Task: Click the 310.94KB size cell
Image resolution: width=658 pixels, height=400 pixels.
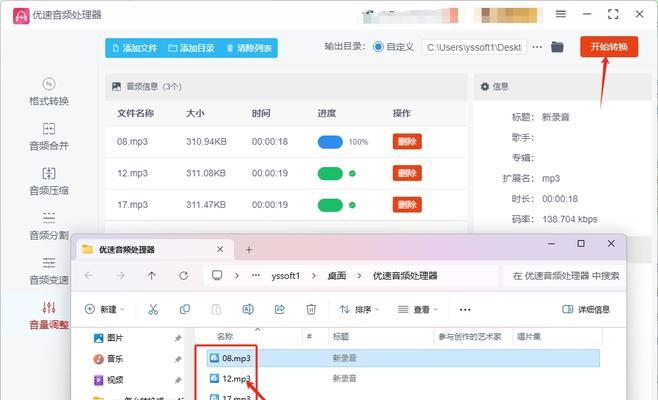Action: 206,141
